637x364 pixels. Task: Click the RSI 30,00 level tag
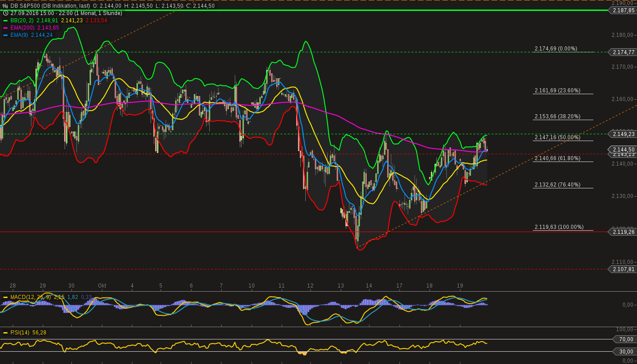tap(625, 351)
